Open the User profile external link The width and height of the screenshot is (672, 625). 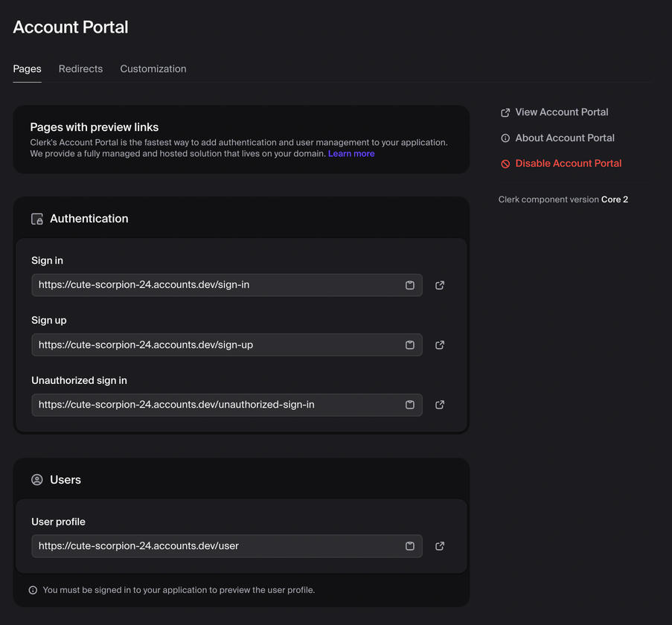(439, 546)
